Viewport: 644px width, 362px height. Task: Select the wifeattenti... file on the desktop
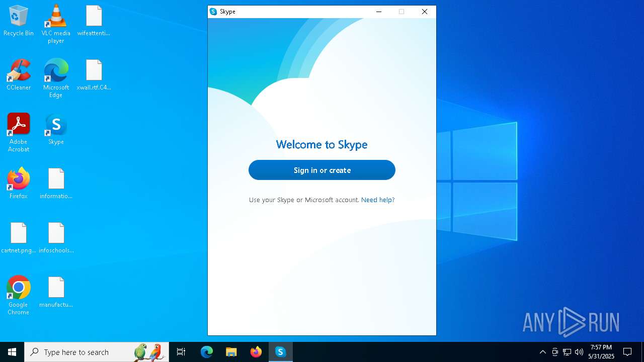point(94,21)
